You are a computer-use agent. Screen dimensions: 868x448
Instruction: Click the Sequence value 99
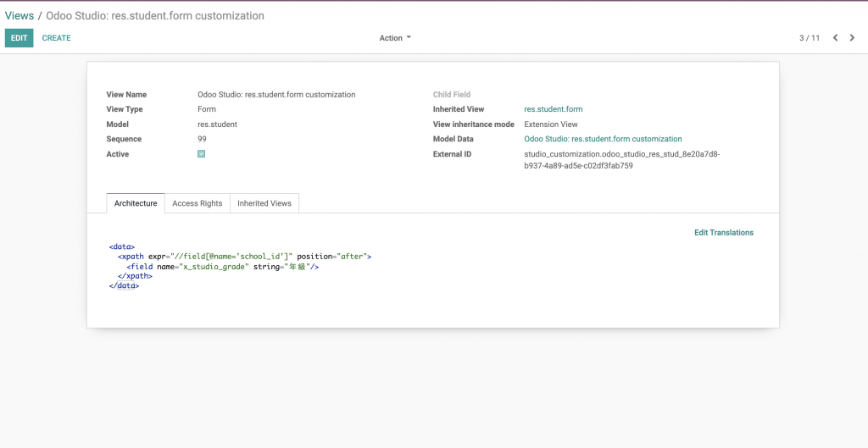[202, 139]
